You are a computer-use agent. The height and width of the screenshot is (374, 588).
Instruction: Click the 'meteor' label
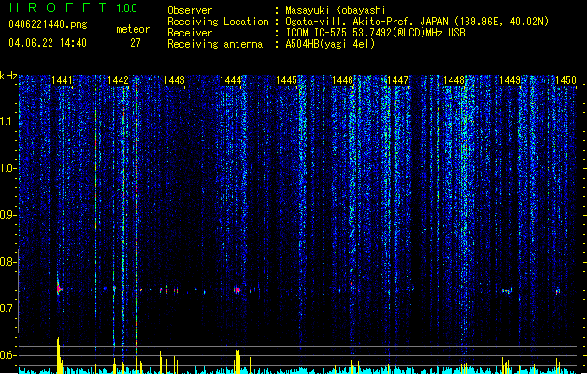click(x=133, y=29)
